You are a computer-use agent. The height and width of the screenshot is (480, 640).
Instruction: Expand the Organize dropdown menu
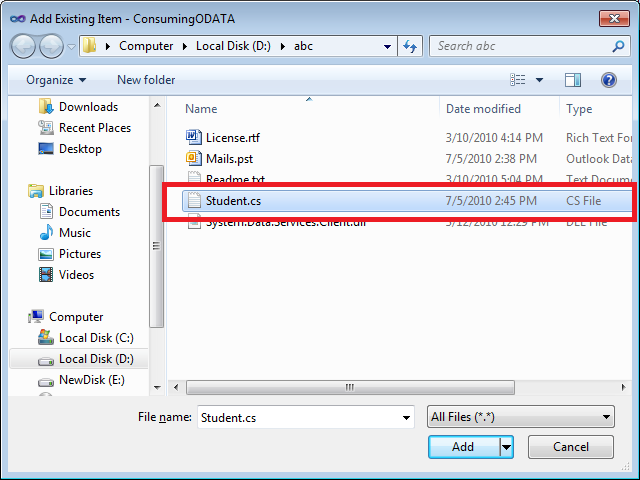[56, 80]
